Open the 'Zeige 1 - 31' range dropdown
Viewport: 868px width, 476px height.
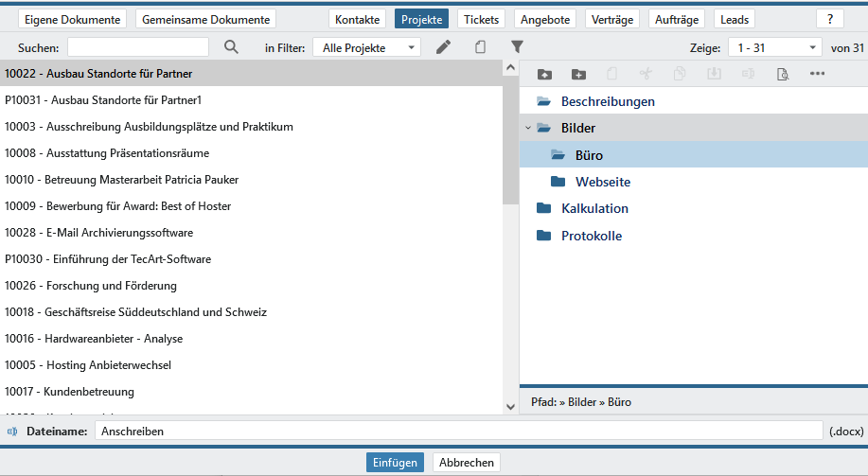(774, 47)
